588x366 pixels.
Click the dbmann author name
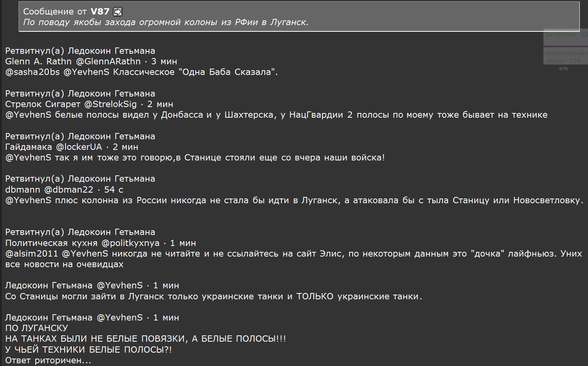23,190
